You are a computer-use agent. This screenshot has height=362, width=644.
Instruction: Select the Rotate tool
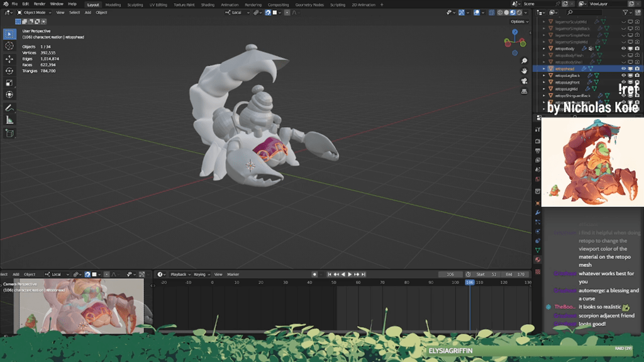9,71
